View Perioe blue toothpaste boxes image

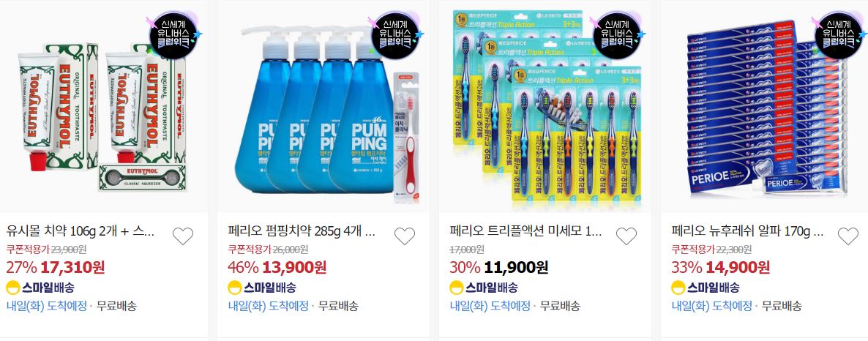tap(767, 106)
